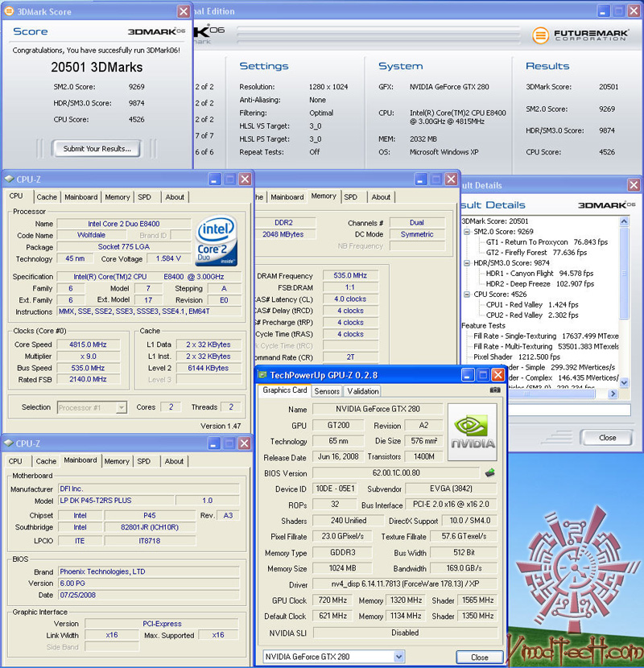Screen dimensions: 644x668
Task: Switch to SPD tab in upper CPU-Z
Action: click(144, 197)
